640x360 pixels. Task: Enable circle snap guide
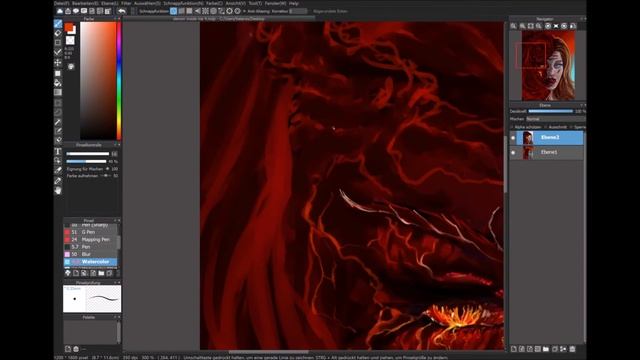click(213, 11)
